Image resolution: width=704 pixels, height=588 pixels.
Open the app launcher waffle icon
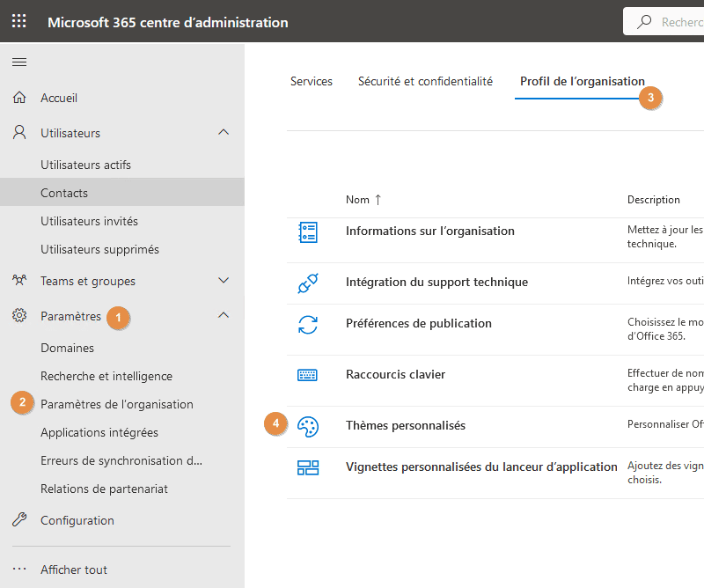pyautogui.click(x=18, y=21)
